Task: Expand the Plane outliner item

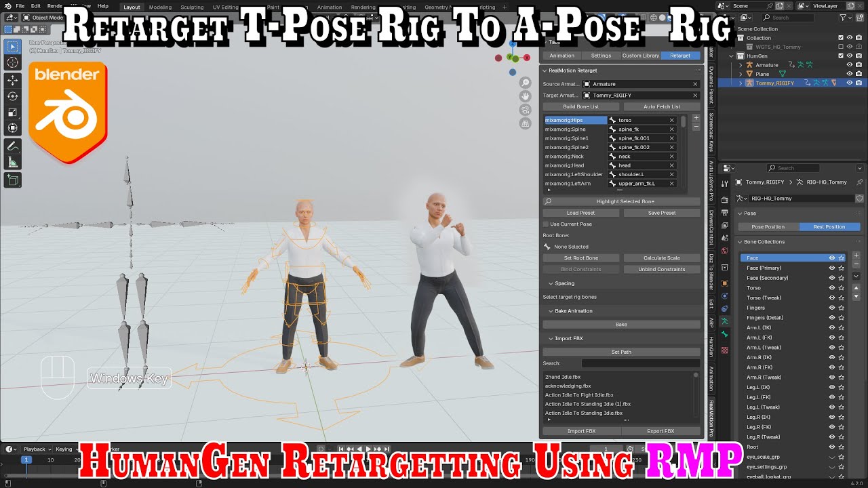Action: [741, 74]
